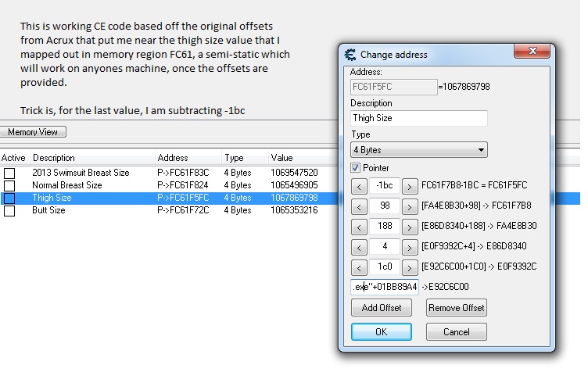This screenshot has width=588, height=372.
Task: Uncheck the Pointer checkbox
Action: tap(356, 168)
